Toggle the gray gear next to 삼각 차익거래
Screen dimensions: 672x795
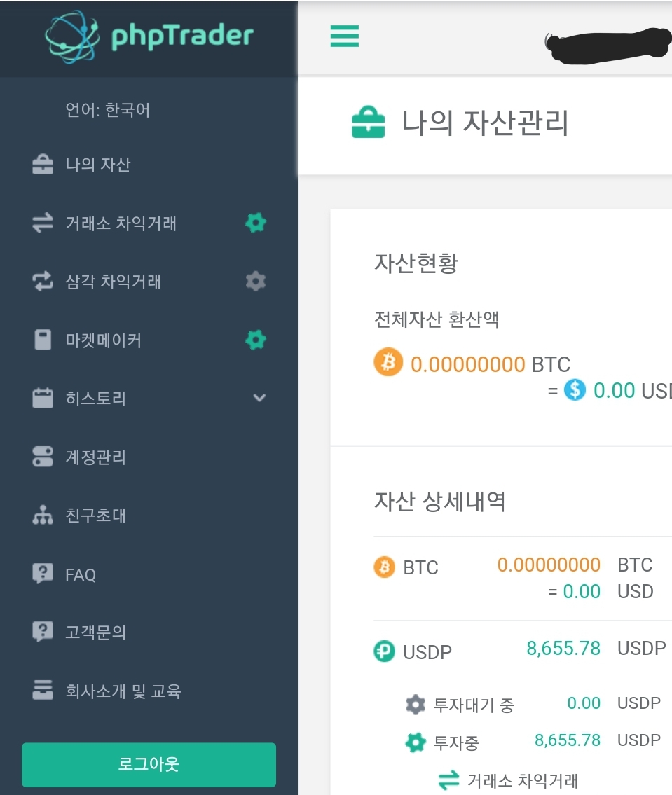click(x=256, y=282)
